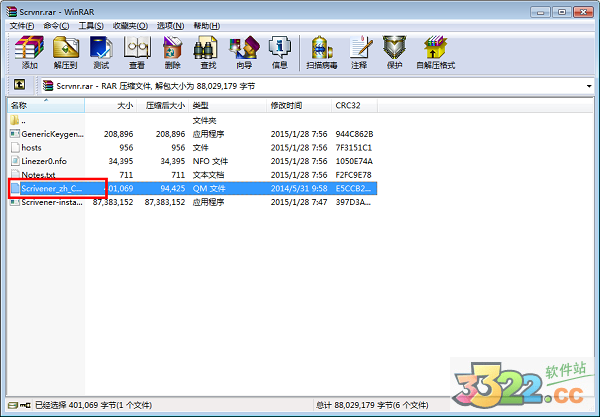
Task: Click the Linezer0.nfo file icon
Action: [15, 161]
